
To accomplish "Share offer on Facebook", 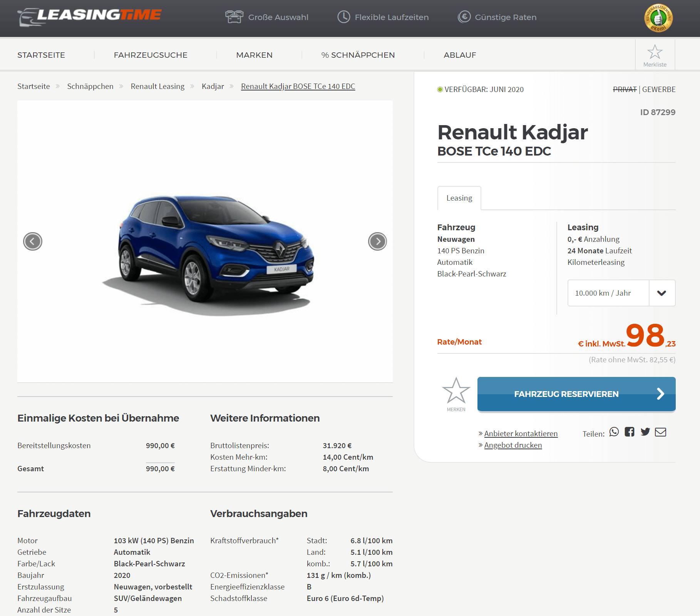I will coord(630,432).
